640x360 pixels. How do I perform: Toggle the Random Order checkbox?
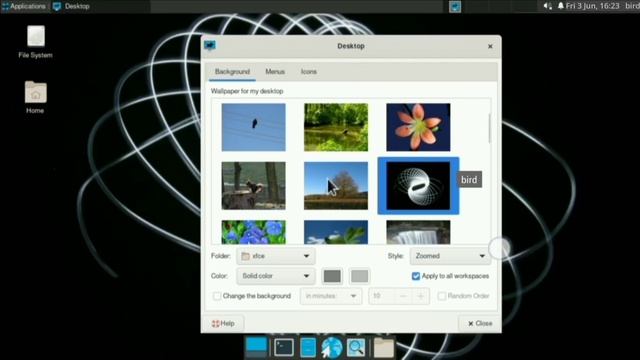pos(441,296)
